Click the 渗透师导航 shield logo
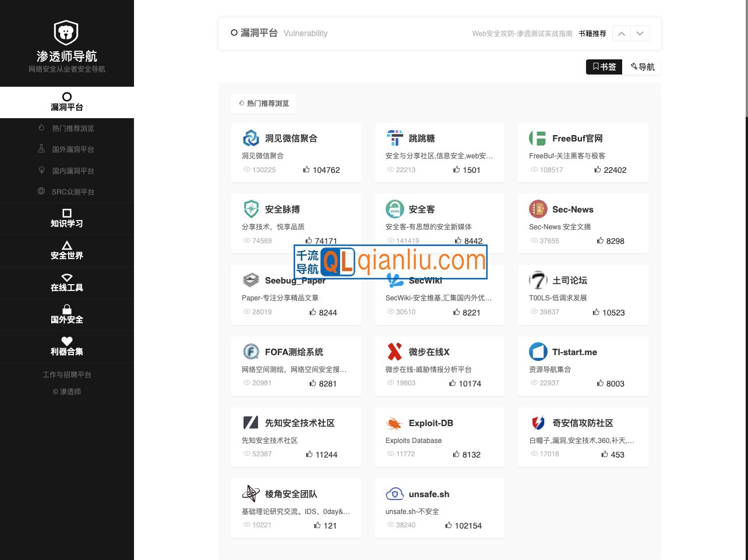The image size is (748, 560). coord(66,33)
